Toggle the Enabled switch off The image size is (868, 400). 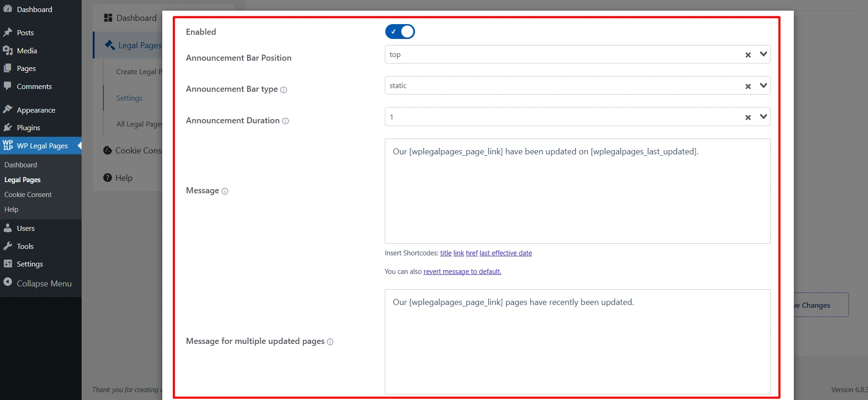point(400,32)
